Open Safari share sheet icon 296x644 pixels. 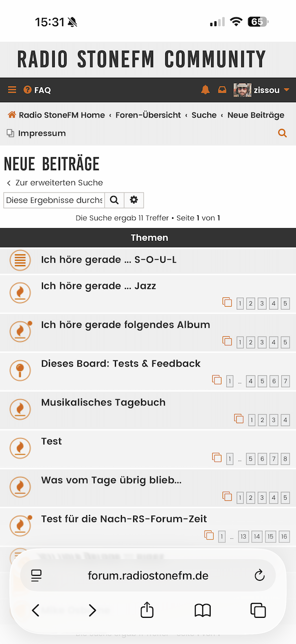point(147,610)
